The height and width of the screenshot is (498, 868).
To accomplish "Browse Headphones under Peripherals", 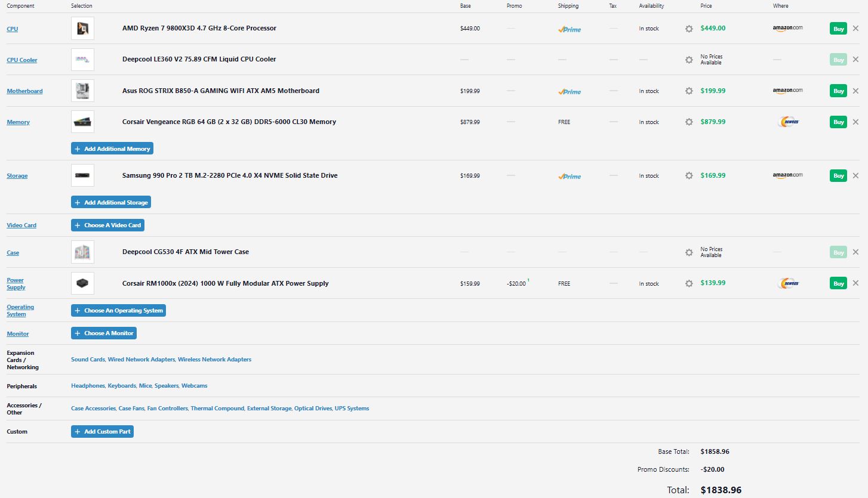I will 88,386.
